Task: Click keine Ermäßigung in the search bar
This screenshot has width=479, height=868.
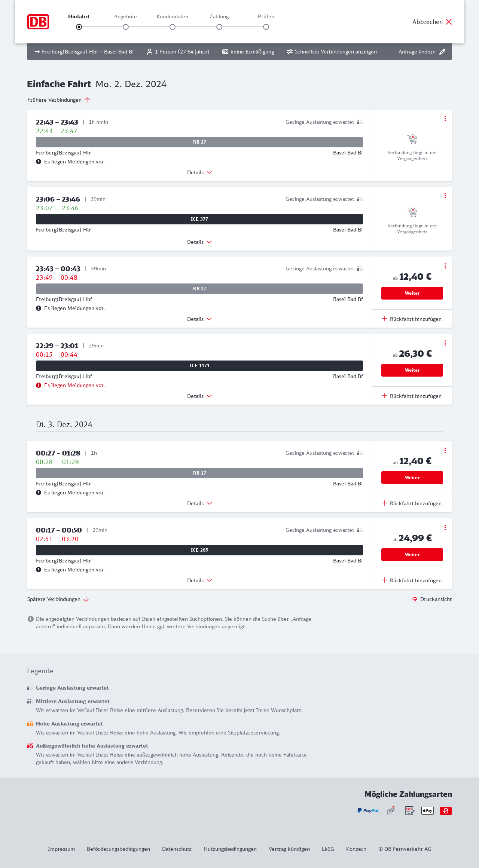Action: [248, 52]
